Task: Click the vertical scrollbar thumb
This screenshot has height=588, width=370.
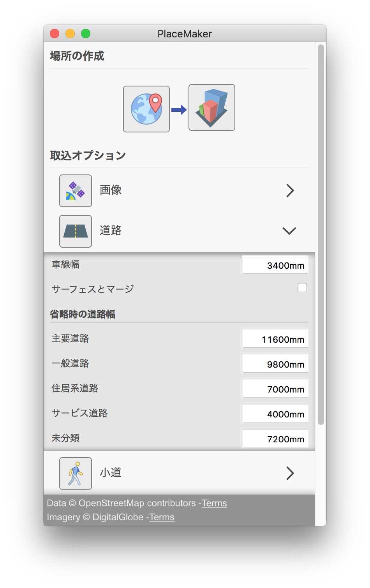Action: coord(321,234)
